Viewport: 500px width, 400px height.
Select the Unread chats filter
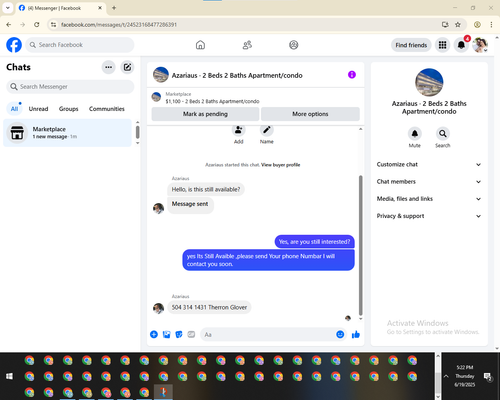tap(38, 109)
